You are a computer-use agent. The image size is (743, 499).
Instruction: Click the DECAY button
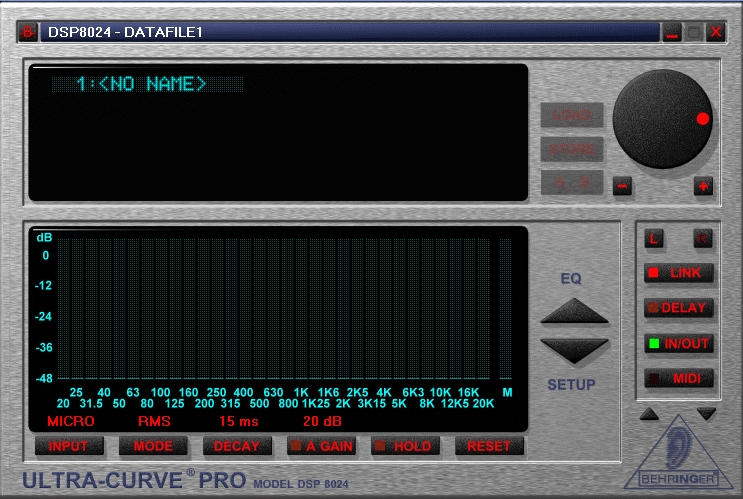(237, 446)
